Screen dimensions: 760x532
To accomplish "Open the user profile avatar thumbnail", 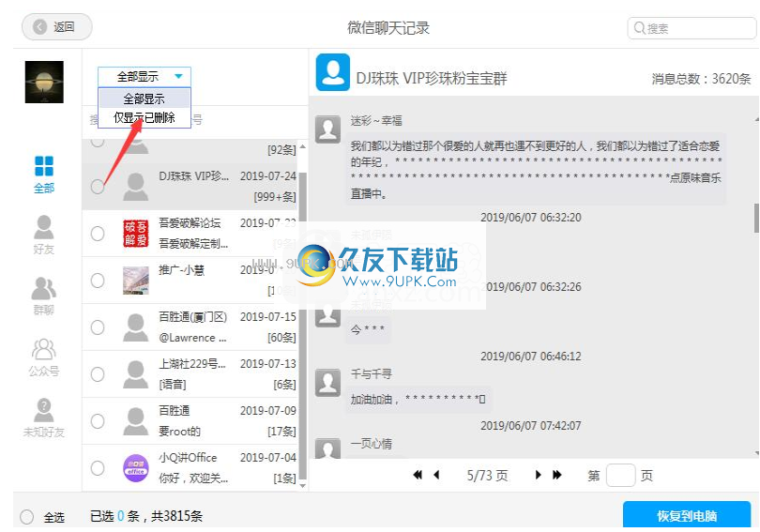I will point(44,82).
